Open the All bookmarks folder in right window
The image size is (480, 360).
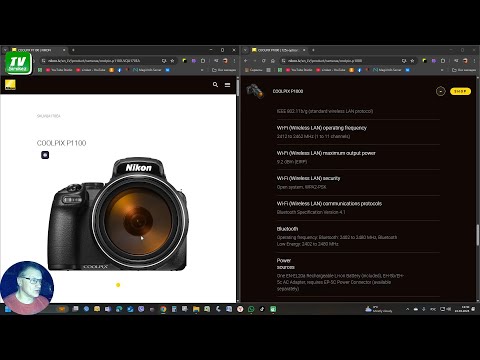pyautogui.click(x=464, y=70)
